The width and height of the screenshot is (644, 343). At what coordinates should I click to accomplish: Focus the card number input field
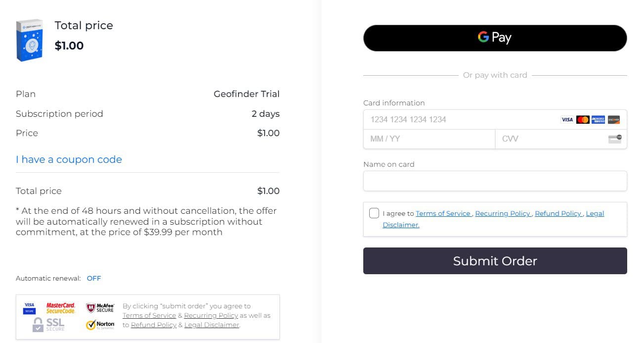(x=495, y=120)
